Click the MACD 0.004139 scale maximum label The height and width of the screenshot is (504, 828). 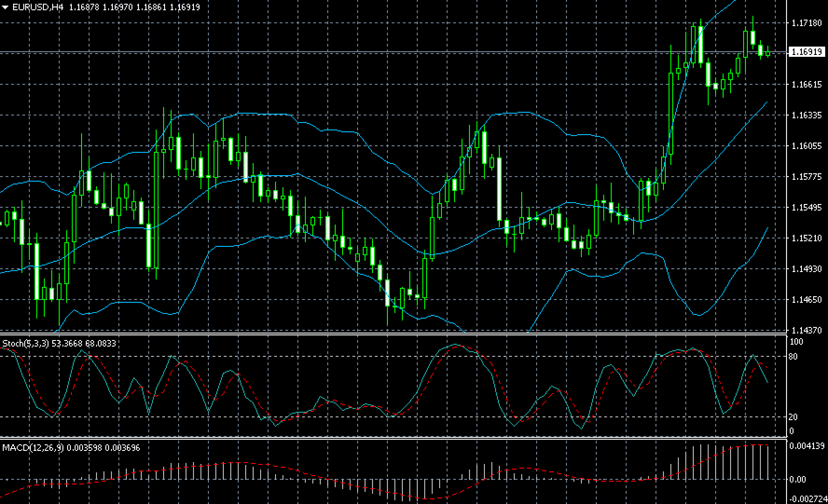click(807, 446)
